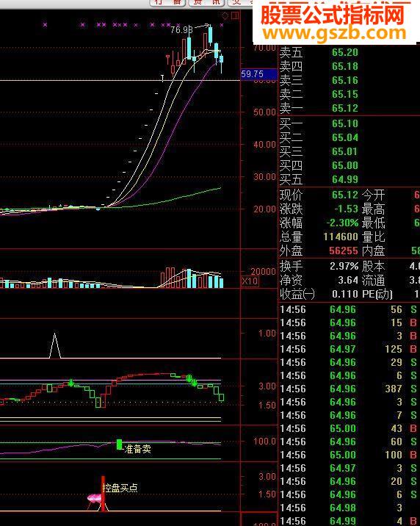Viewport: 420px width, 526px height.
Task: Click the tallest cyan candlestick near the peak
Action: (189, 48)
